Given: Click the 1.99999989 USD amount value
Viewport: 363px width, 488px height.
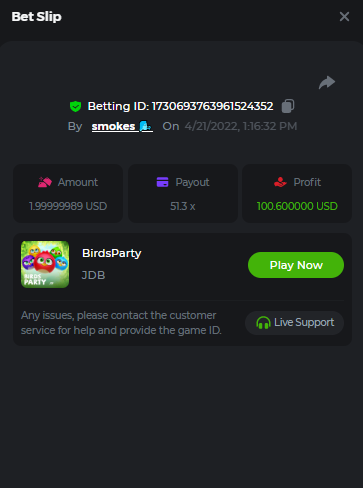Looking at the screenshot, I should (x=68, y=206).
